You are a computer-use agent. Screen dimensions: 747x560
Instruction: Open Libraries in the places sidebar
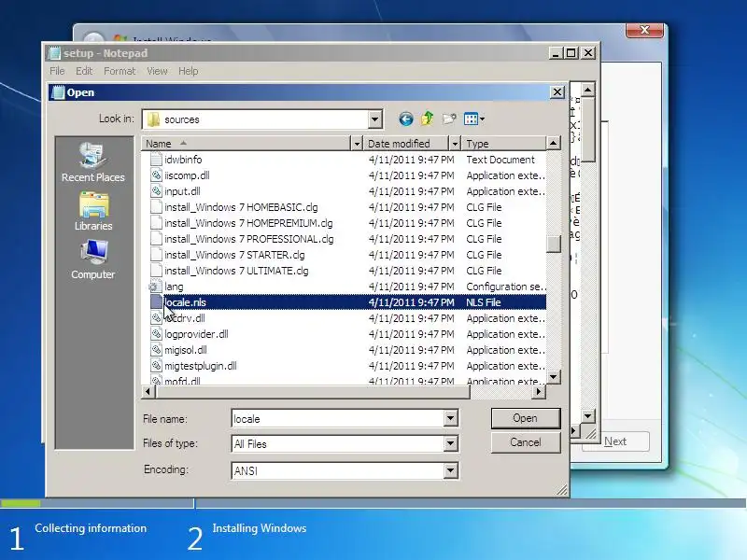point(93,212)
